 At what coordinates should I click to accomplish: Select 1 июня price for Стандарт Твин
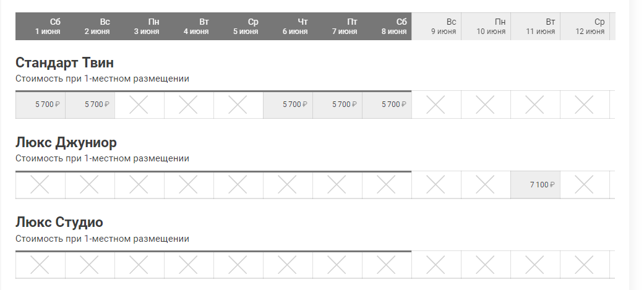pyautogui.click(x=40, y=104)
